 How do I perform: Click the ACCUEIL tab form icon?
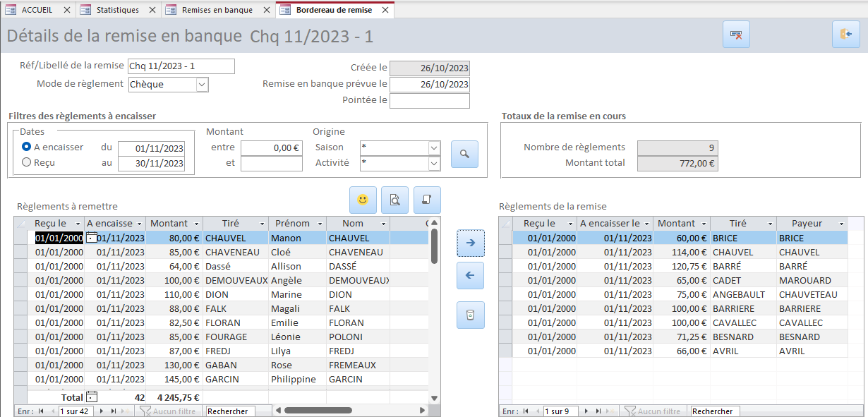click(x=11, y=10)
